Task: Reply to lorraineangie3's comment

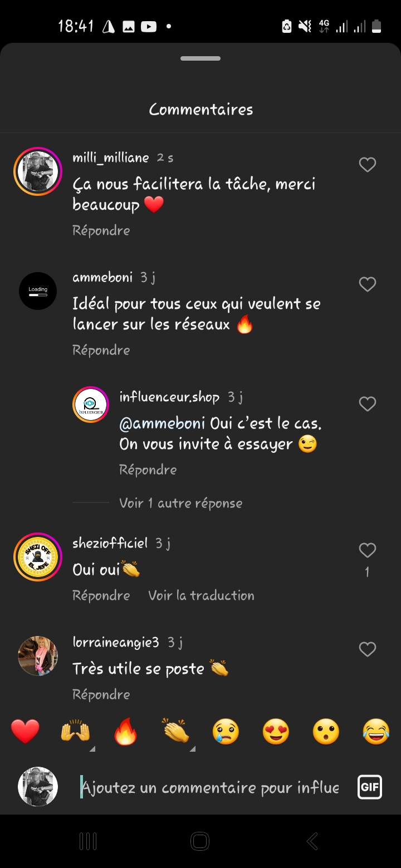Action: [101, 694]
